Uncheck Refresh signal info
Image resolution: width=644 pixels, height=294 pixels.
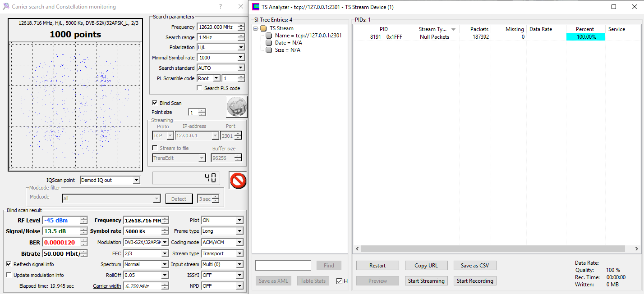point(9,264)
